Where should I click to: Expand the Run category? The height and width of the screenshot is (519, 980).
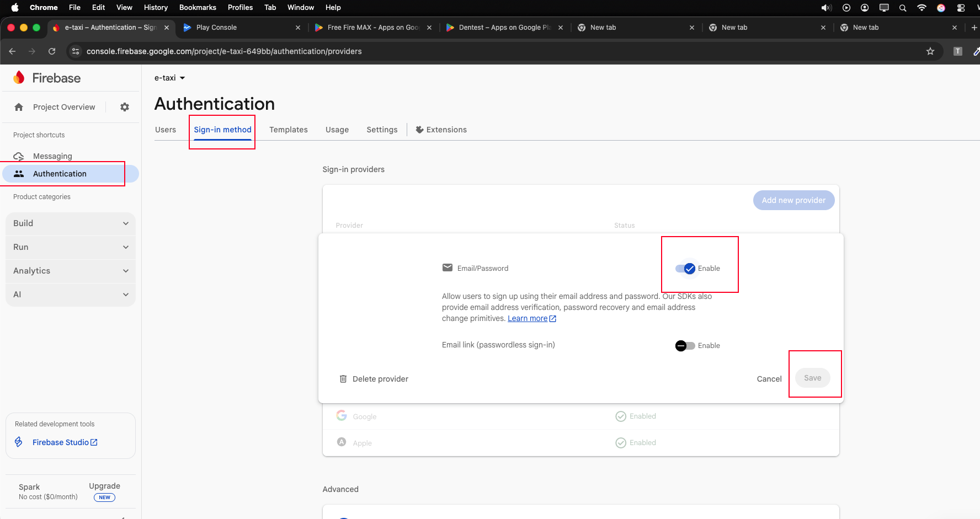[71, 247]
